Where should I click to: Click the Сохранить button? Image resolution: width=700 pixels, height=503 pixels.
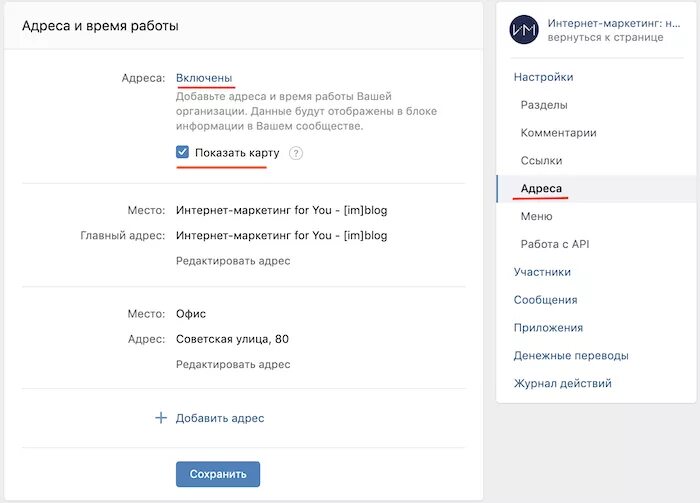(218, 474)
